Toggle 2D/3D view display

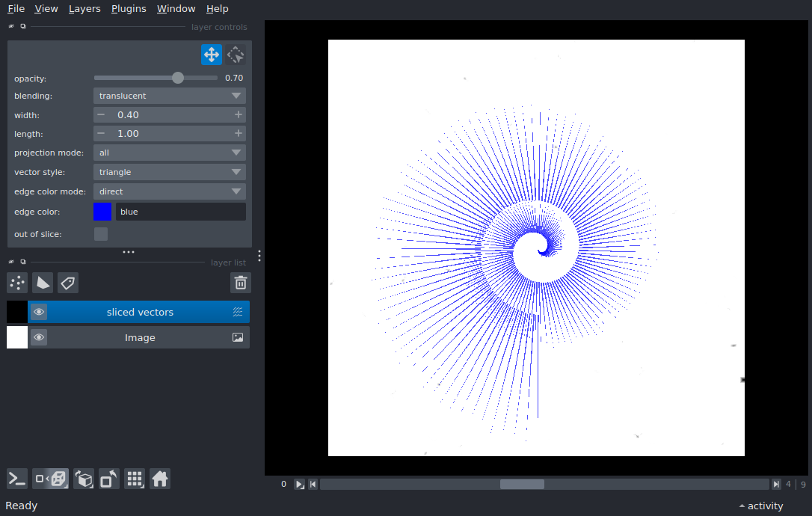[x=51, y=479]
